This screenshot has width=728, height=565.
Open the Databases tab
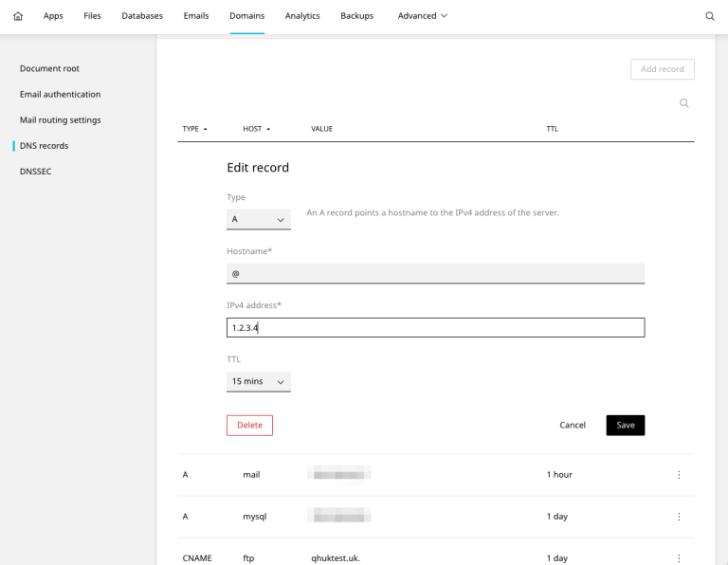coord(142,16)
